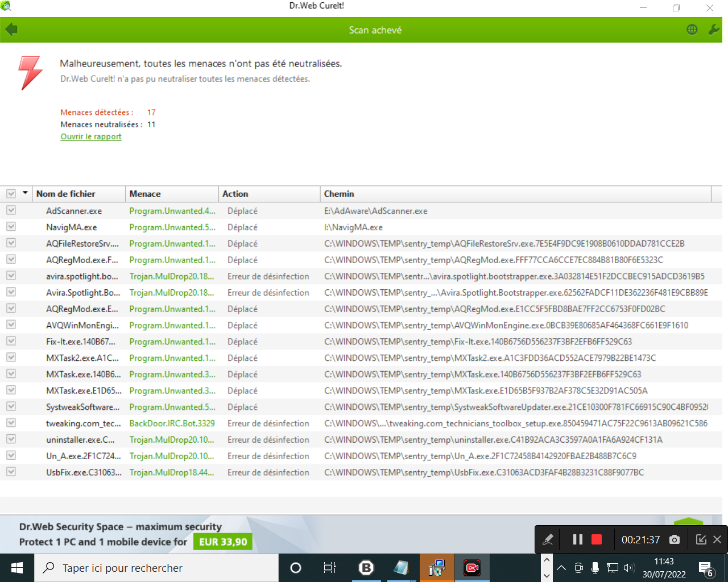728x582 pixels.
Task: Open the notification center
Action: click(706, 569)
